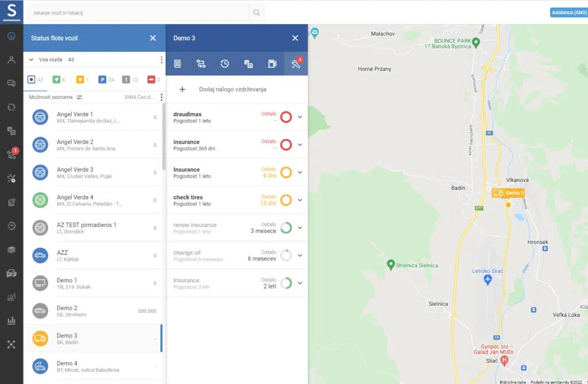Filter by idling status orange pause
Image resolution: width=588 pixels, height=384 pixels.
(82, 79)
